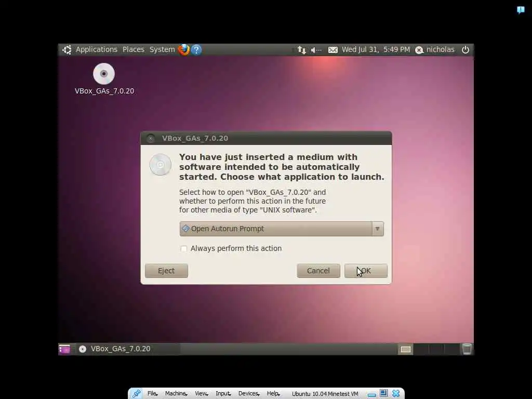Click the Ubuntu logo in the top panel
The width and height of the screenshot is (532, 399).
(67, 49)
